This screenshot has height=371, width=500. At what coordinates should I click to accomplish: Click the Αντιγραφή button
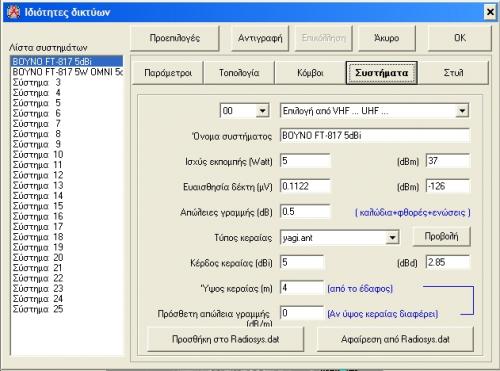(x=260, y=38)
